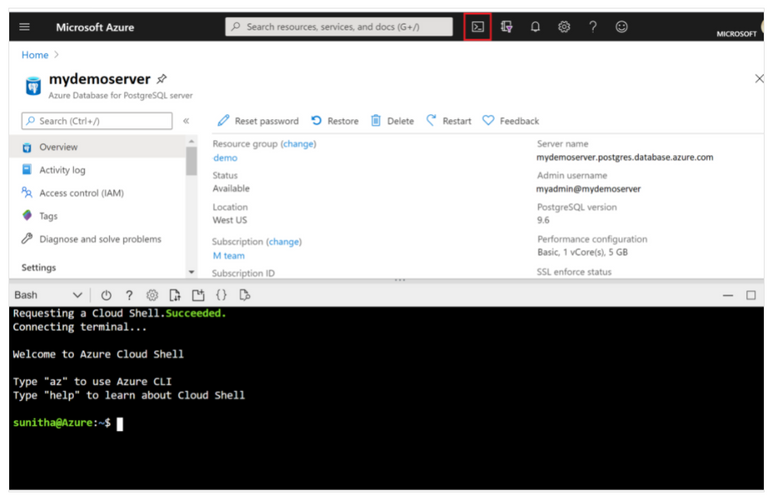The image size is (768, 495).
Task: Click the Restart command
Action: 449,121
